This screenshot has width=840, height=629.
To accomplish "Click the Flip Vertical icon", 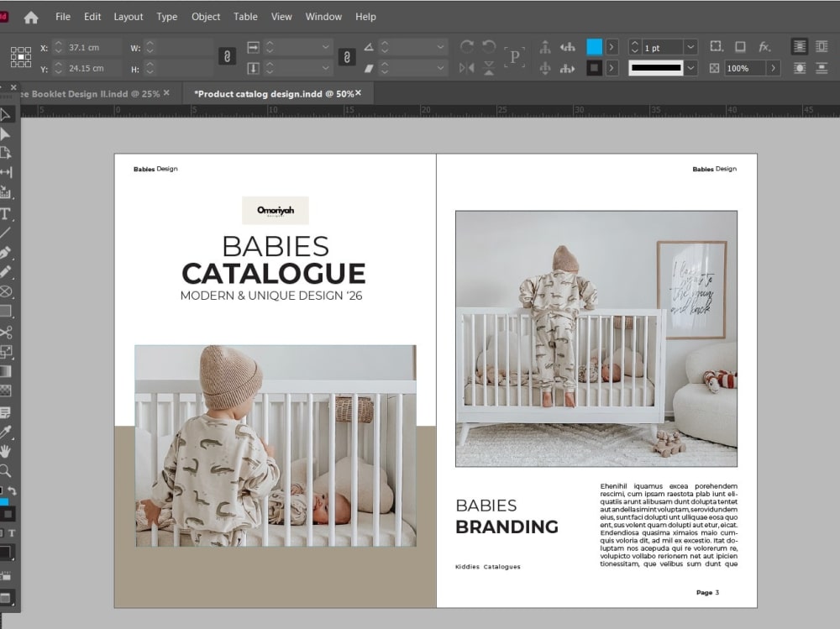I will (489, 68).
